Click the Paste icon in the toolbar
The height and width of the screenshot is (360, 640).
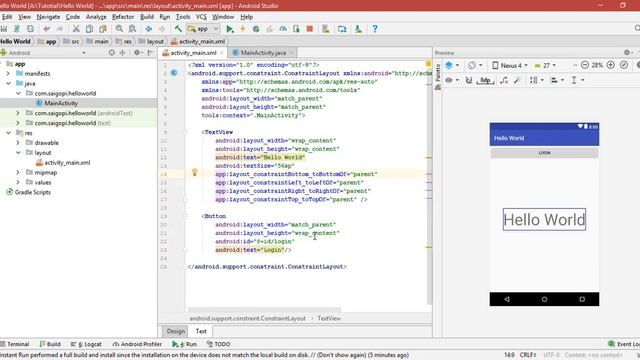[103, 29]
